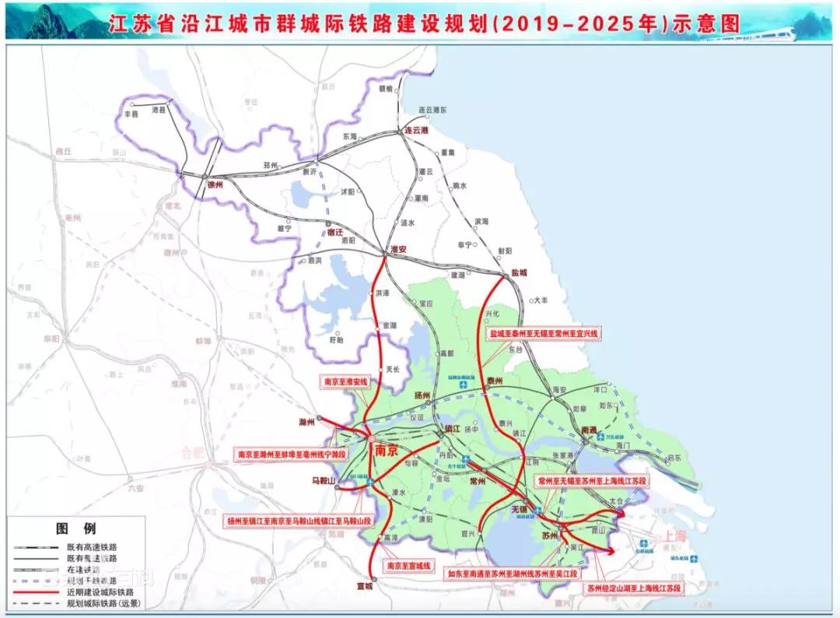Click the 宜兴 town label
840x618 pixels.
click(x=467, y=534)
